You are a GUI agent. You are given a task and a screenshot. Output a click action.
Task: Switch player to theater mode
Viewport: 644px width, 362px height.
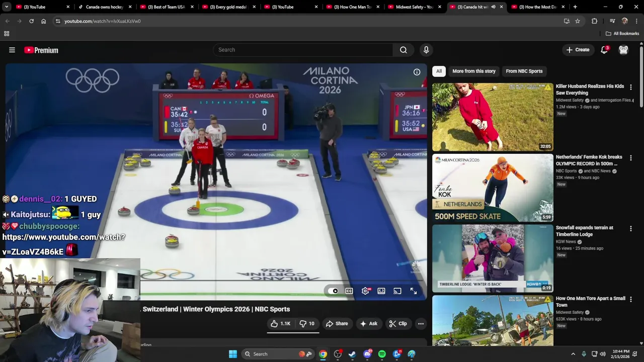[x=381, y=291]
